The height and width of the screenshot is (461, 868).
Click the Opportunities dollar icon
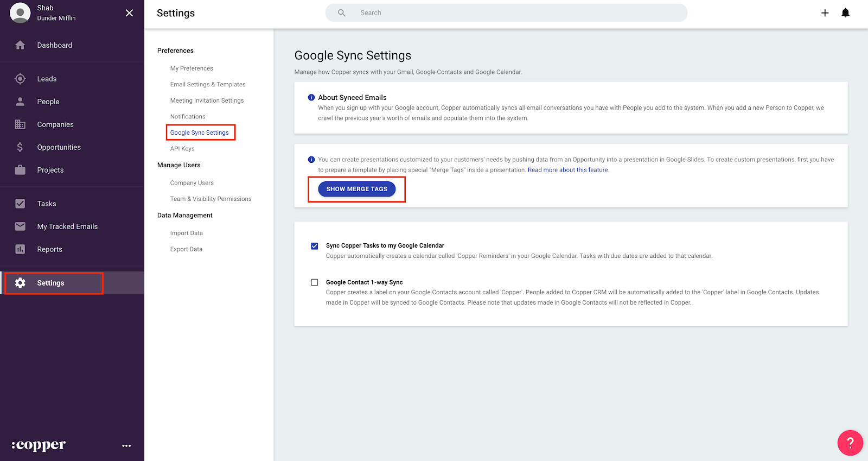click(20, 147)
